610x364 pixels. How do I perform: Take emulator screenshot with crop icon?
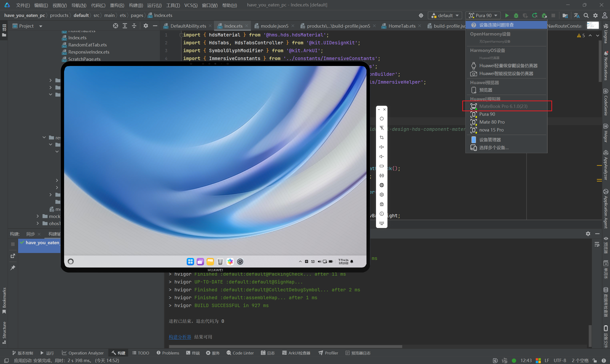pos(382,137)
